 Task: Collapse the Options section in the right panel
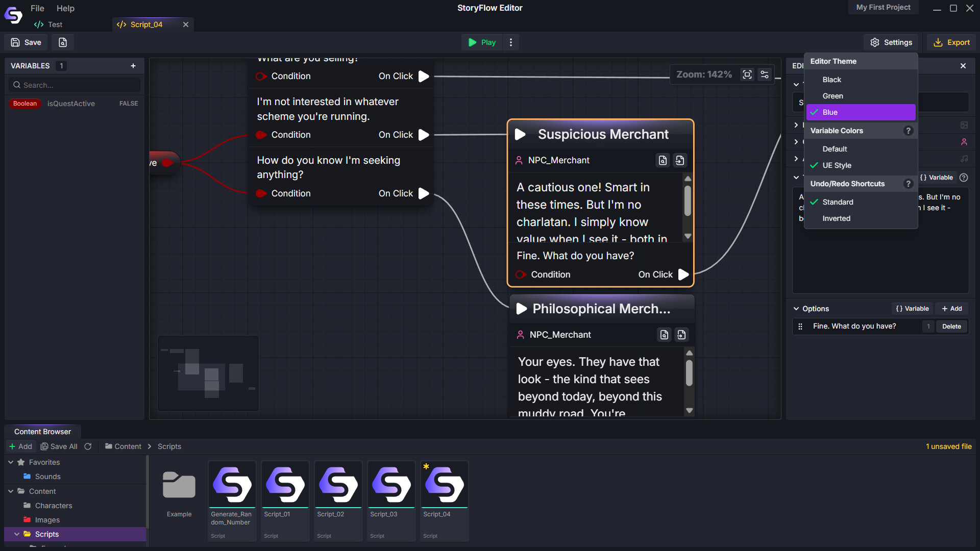[x=797, y=309]
